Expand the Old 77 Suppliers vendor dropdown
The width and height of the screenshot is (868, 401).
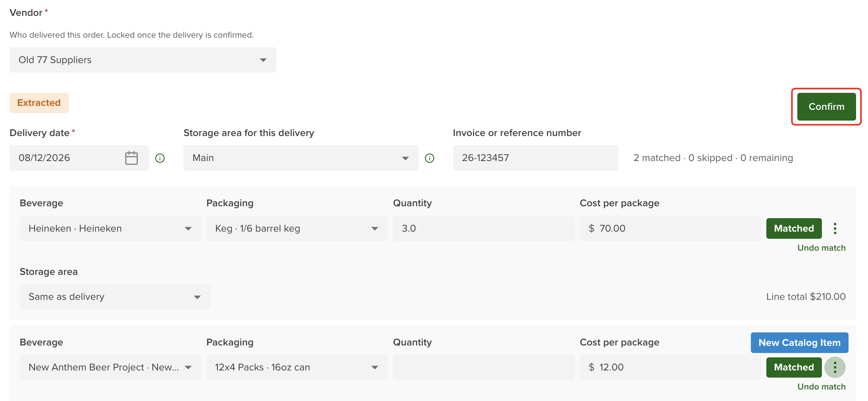pos(143,60)
